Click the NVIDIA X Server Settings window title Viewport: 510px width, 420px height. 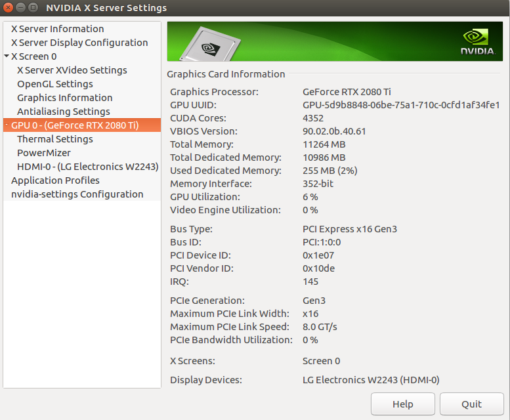pos(106,8)
